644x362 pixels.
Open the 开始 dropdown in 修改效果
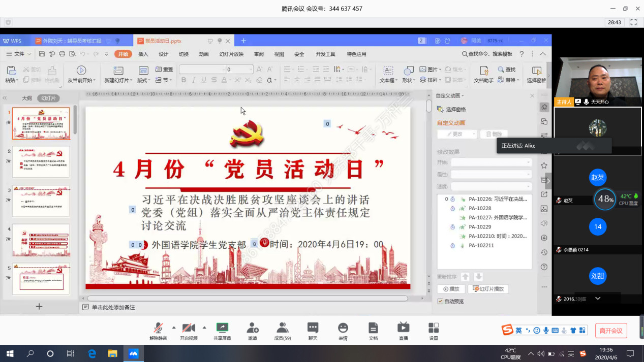(x=491, y=162)
